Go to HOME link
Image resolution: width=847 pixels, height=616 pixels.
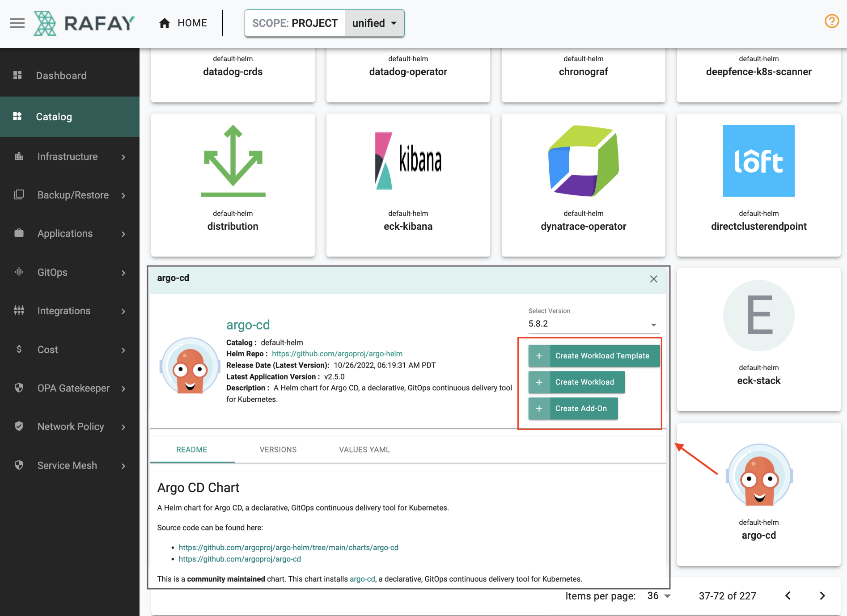pos(183,23)
